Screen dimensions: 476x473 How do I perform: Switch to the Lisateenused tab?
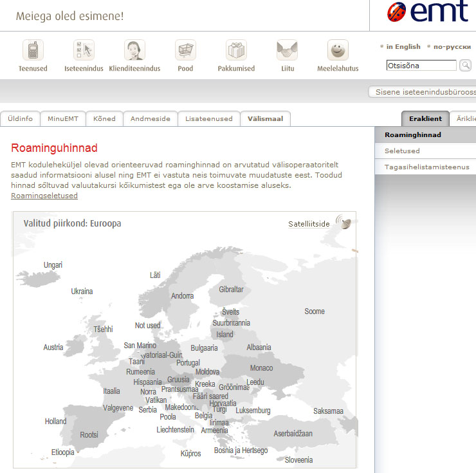[x=209, y=119]
